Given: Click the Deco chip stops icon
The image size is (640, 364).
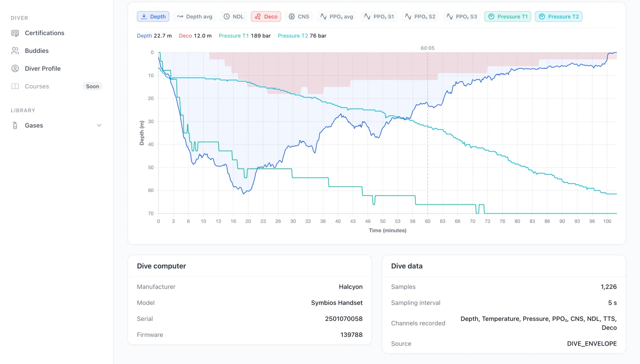Looking at the screenshot, I should tap(258, 16).
